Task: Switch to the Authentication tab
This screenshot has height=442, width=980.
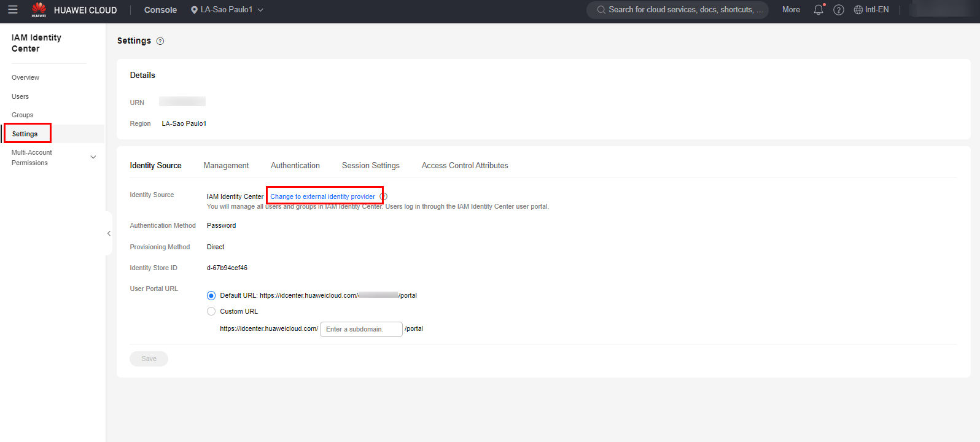Action: pos(295,166)
